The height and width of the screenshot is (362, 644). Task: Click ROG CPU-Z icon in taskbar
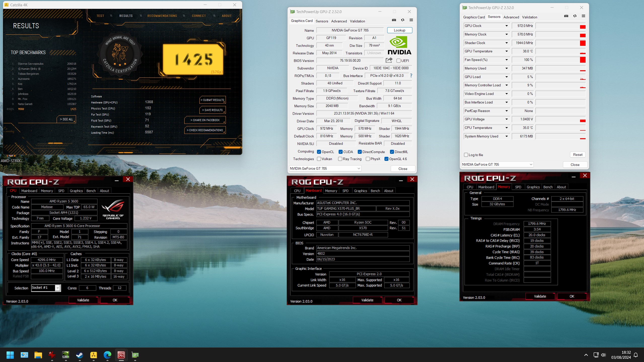tap(121, 355)
